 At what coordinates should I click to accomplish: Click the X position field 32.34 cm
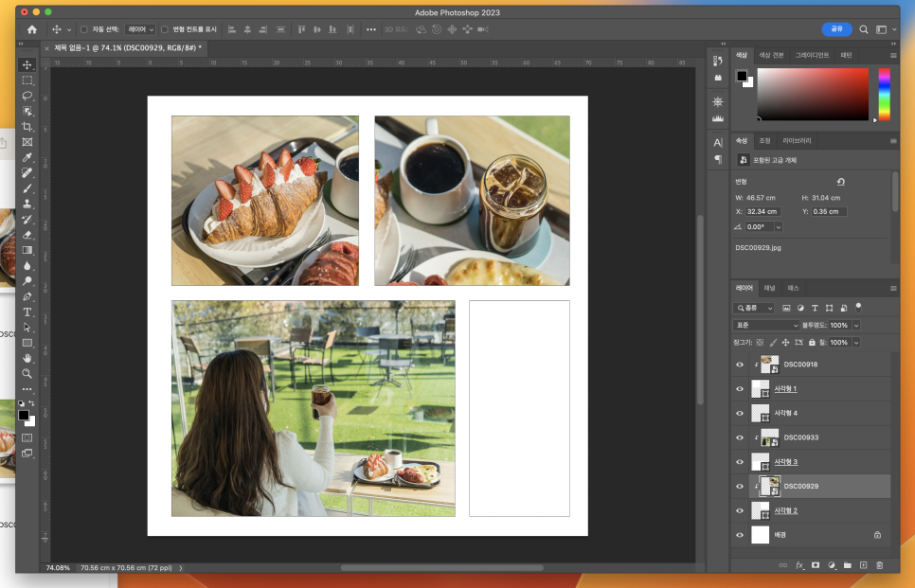click(x=762, y=212)
